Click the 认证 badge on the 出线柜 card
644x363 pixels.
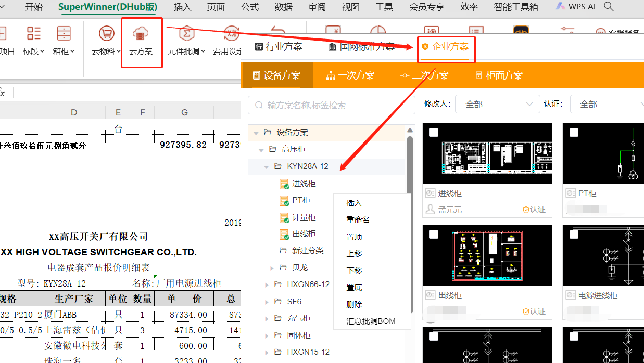pos(534,312)
